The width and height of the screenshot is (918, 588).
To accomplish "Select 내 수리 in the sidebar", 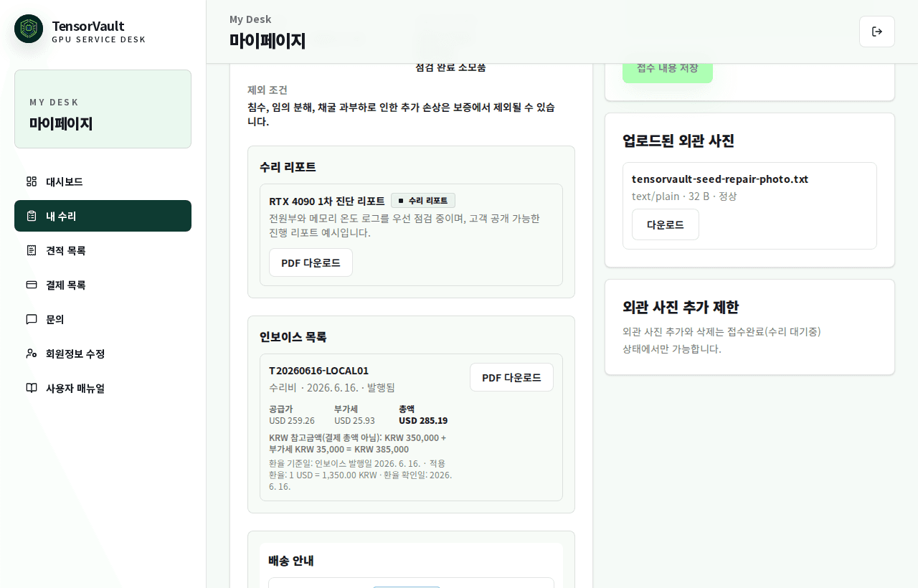I will tap(103, 216).
